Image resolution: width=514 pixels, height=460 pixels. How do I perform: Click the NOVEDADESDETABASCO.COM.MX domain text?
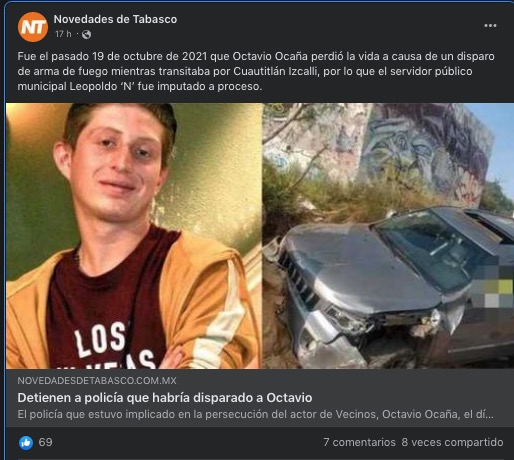pyautogui.click(x=97, y=381)
